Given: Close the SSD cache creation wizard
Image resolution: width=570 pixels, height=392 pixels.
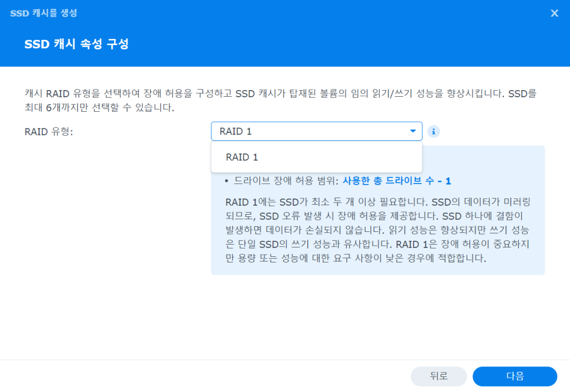Looking at the screenshot, I should tap(554, 13).
